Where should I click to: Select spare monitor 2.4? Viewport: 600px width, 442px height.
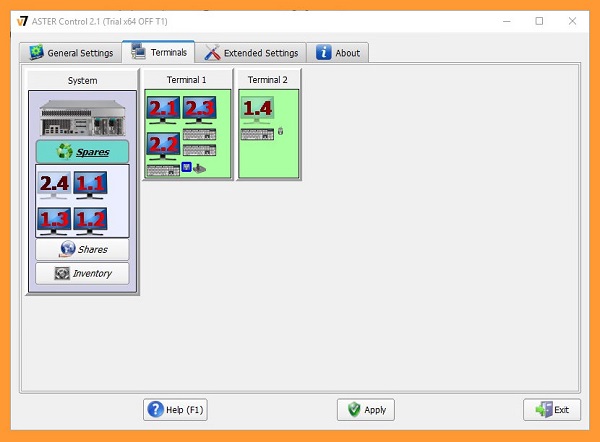(54, 186)
